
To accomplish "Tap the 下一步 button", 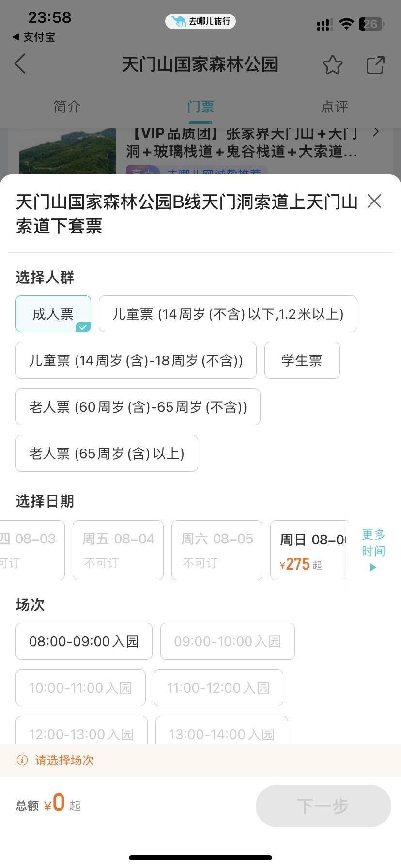I will [323, 806].
